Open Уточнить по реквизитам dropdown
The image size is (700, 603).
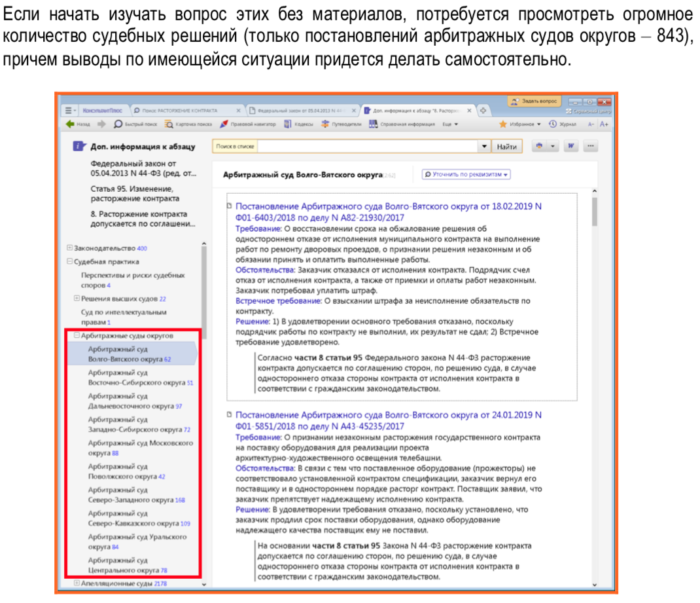(466, 175)
